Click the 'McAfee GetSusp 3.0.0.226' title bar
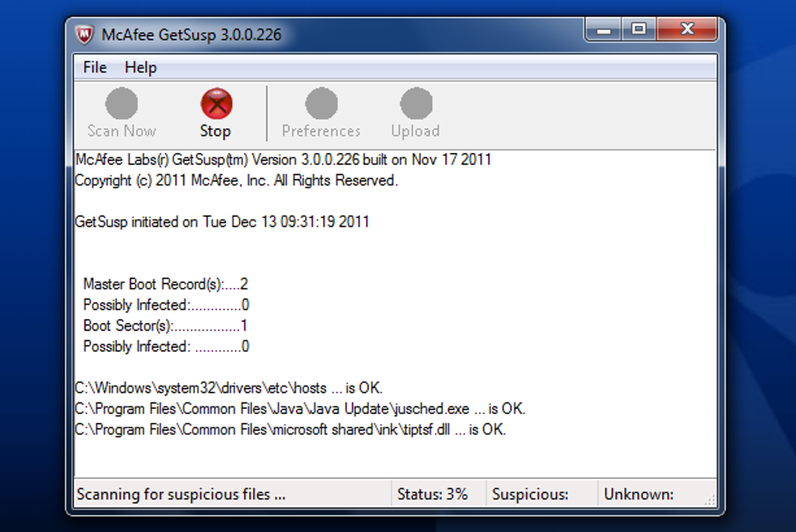Viewport: 796px width, 532px height. coord(191,35)
